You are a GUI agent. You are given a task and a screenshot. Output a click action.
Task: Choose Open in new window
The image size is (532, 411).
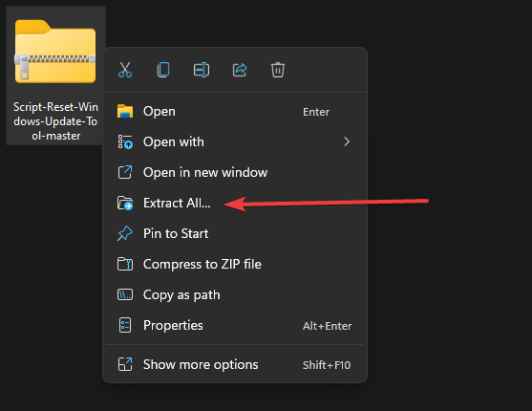pos(235,173)
